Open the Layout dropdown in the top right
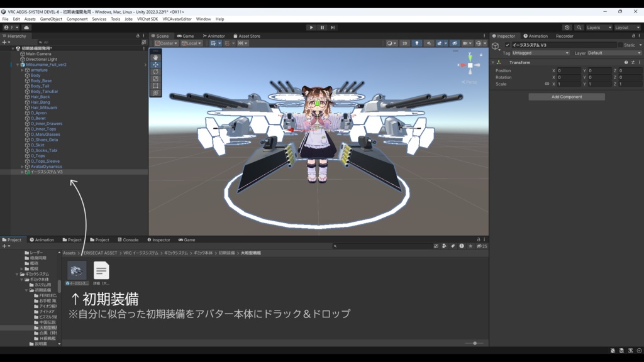The width and height of the screenshot is (644, 362). pos(628,27)
